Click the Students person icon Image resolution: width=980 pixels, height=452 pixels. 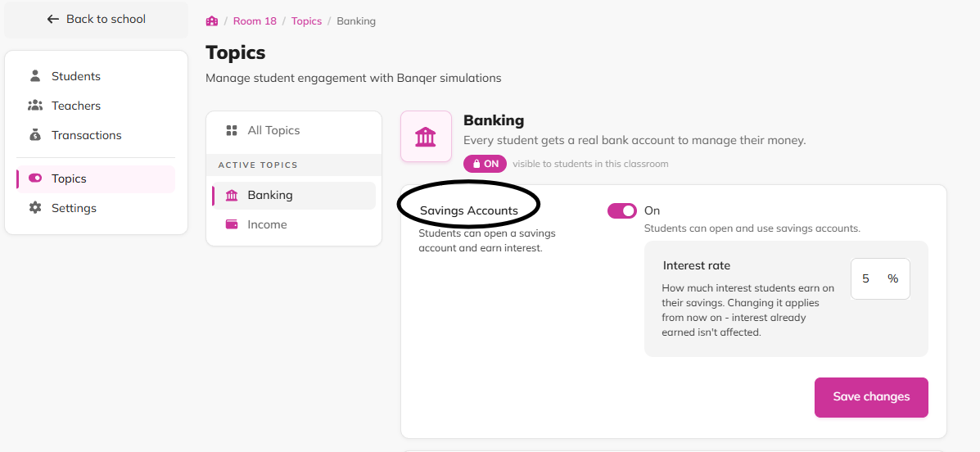tap(35, 76)
